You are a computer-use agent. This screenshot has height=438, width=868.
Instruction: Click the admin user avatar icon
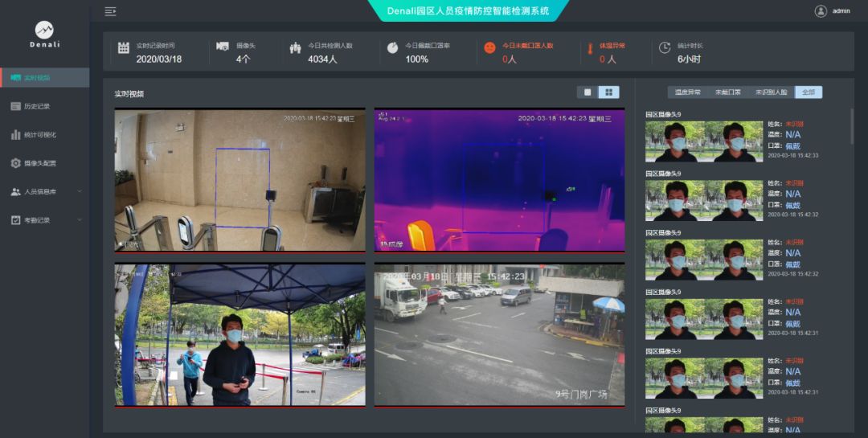point(821,11)
